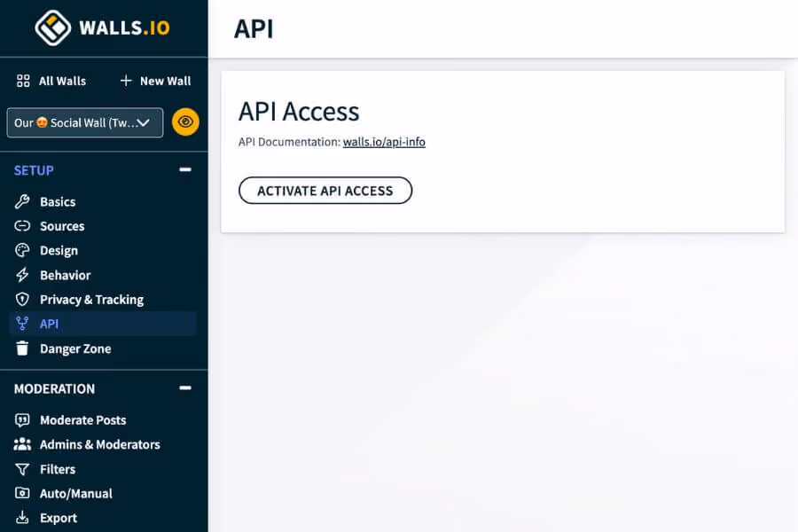
Task: Click the Sources link icon
Action: (x=22, y=226)
